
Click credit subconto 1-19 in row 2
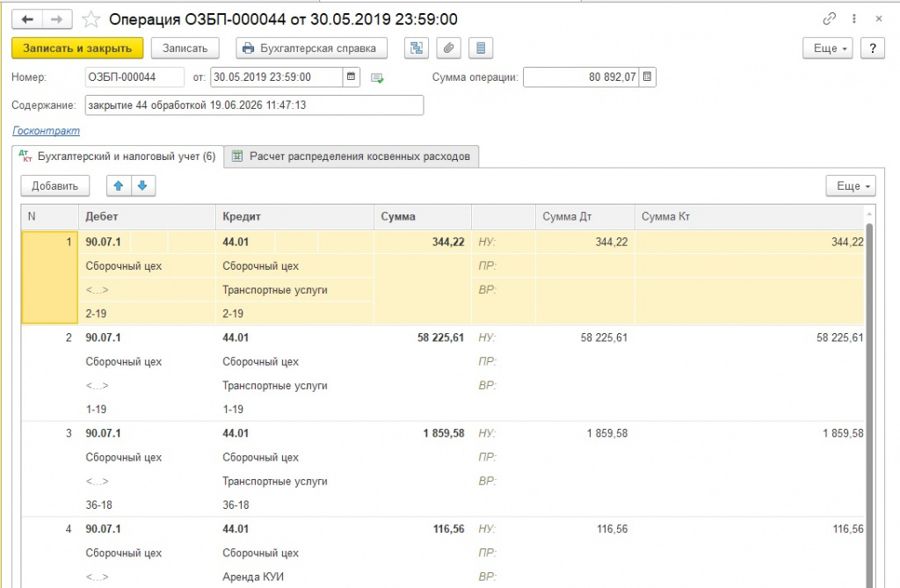point(233,410)
